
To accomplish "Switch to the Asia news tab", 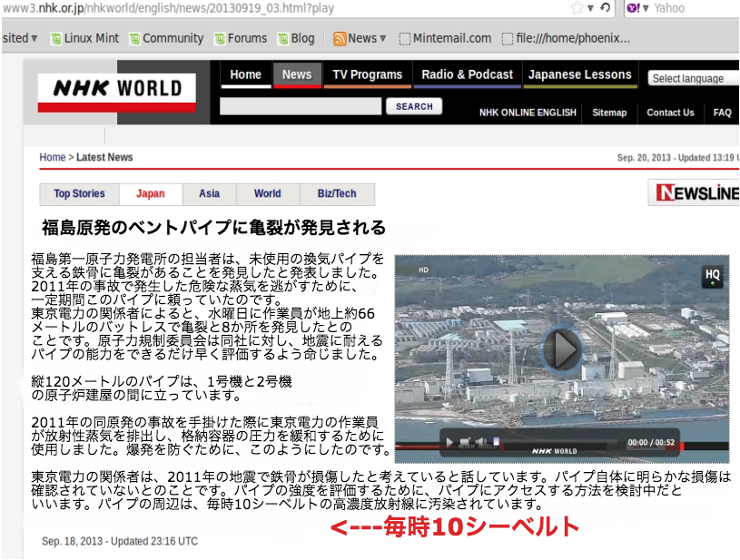I will click(209, 194).
